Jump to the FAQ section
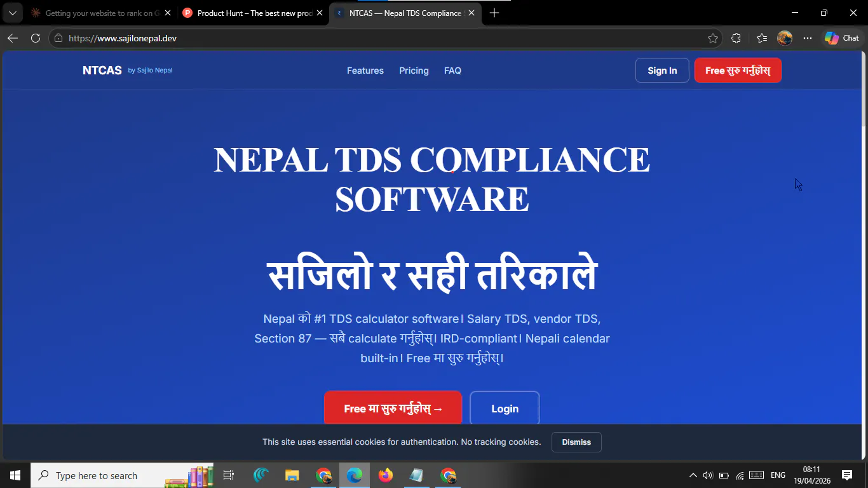Viewport: 868px width, 488px height. tap(452, 71)
